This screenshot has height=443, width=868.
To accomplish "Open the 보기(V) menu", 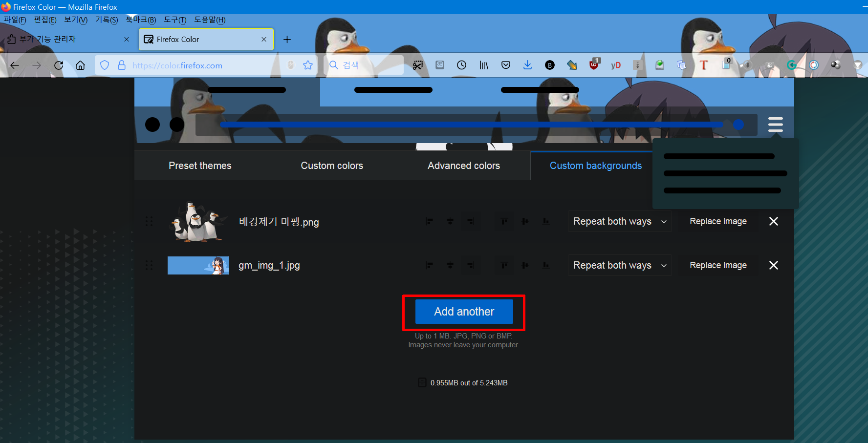I will click(x=76, y=20).
